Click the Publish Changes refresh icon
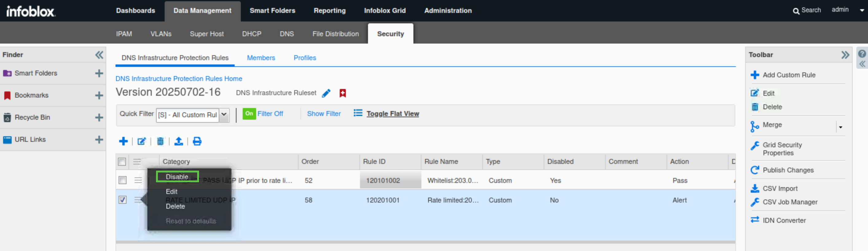Image resolution: width=868 pixels, height=251 pixels. point(755,170)
